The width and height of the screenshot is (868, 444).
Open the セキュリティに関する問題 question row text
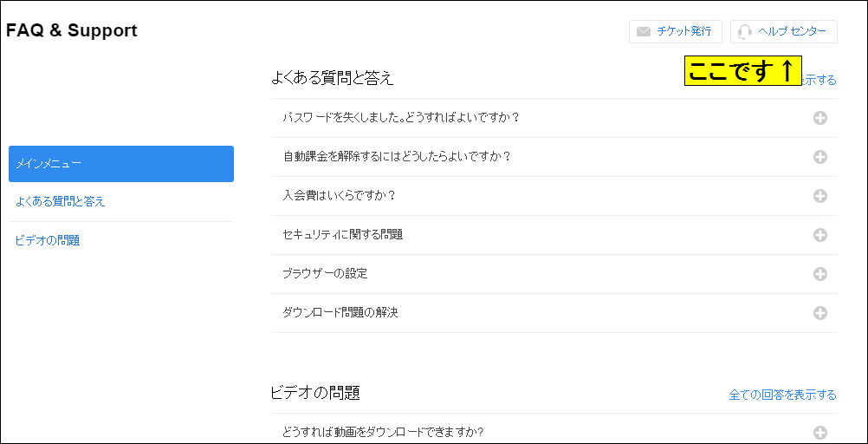342,235
